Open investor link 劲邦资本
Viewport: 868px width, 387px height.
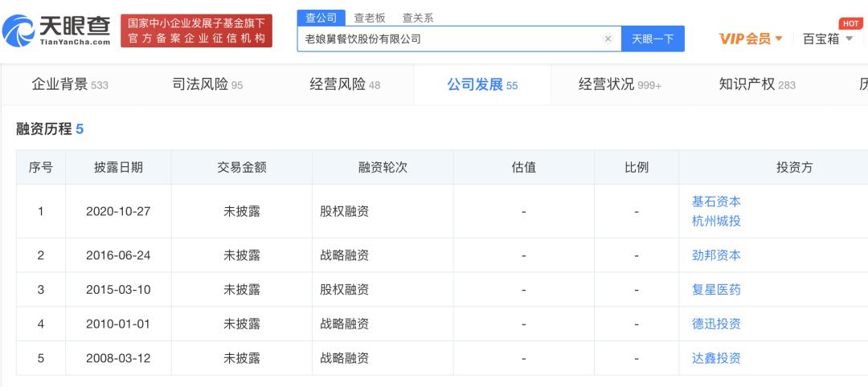716,255
